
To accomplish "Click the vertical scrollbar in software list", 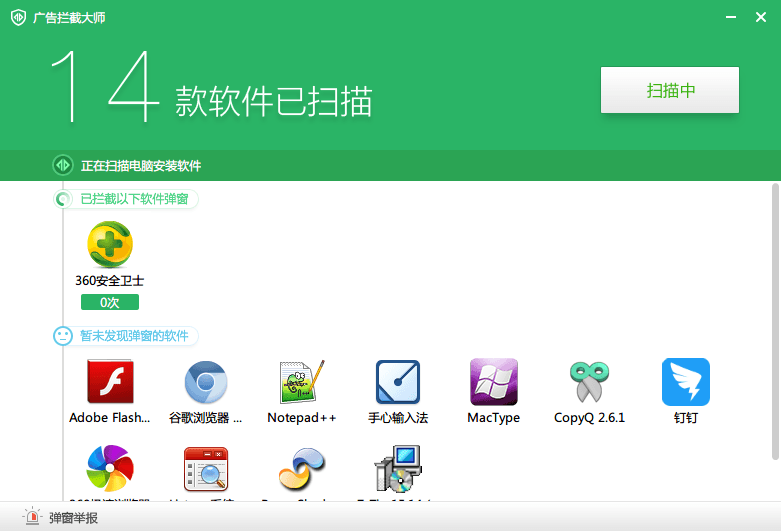I will pos(775,300).
